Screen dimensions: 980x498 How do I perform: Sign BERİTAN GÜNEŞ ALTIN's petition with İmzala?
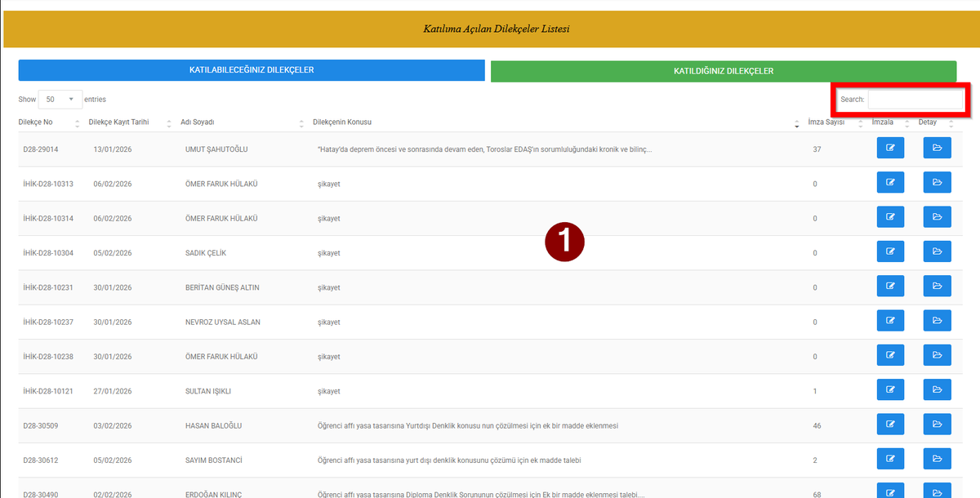890,287
